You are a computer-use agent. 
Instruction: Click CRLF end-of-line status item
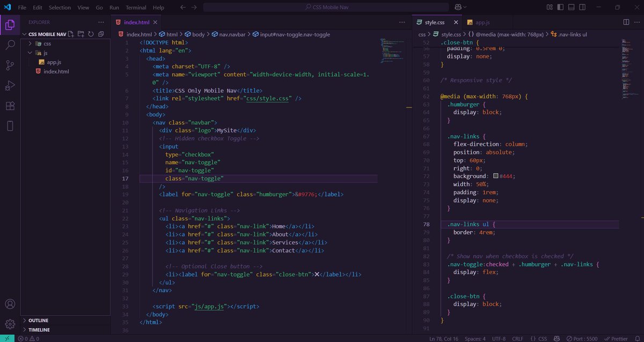[x=517, y=338]
